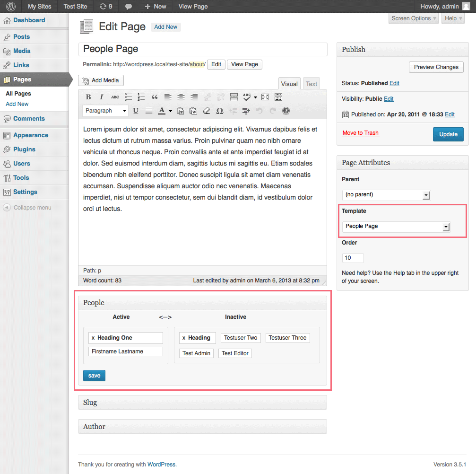Screen dimensions: 476x474
Task: Remove the Heading One active item
Action: [x=93, y=338]
